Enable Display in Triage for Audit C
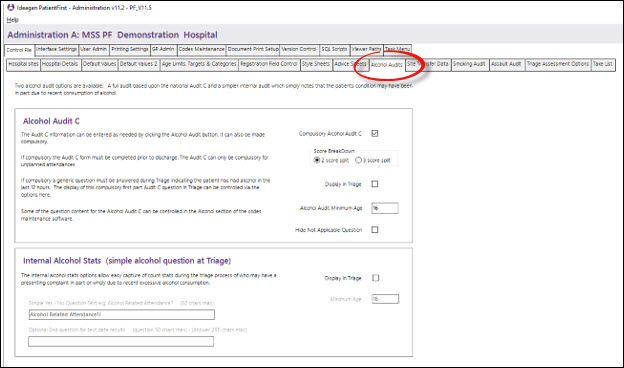The width and height of the screenshot is (624, 368). 375,184
